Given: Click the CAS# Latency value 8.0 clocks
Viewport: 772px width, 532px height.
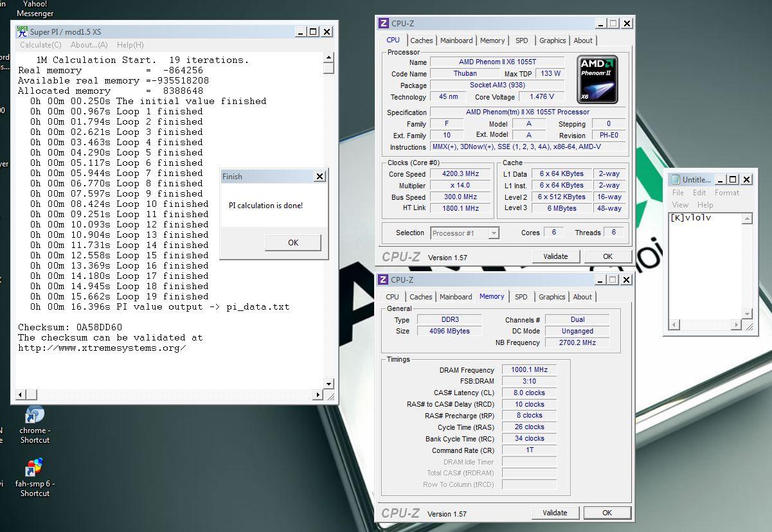Looking at the screenshot, I should [x=530, y=393].
